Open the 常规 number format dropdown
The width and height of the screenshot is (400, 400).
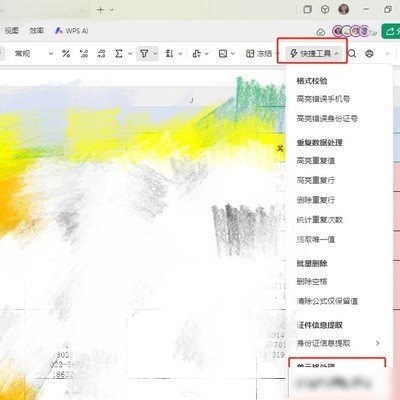coord(33,54)
